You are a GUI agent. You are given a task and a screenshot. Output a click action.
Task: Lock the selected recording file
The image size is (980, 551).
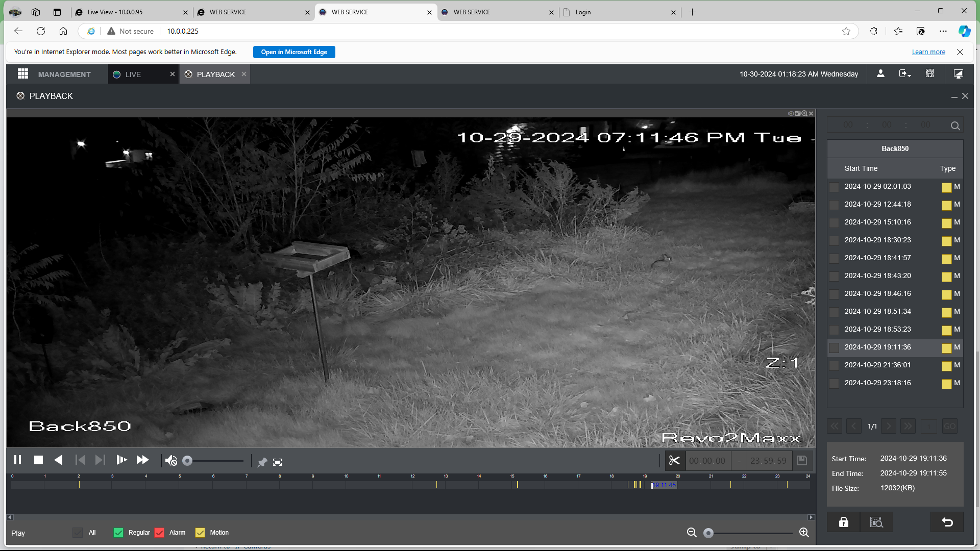(x=844, y=522)
